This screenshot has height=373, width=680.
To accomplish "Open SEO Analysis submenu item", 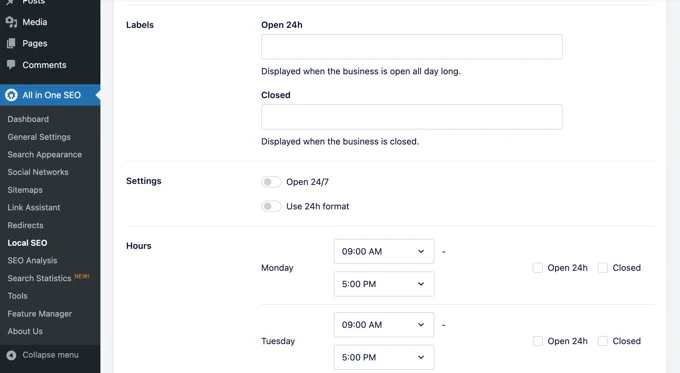I will click(x=32, y=260).
